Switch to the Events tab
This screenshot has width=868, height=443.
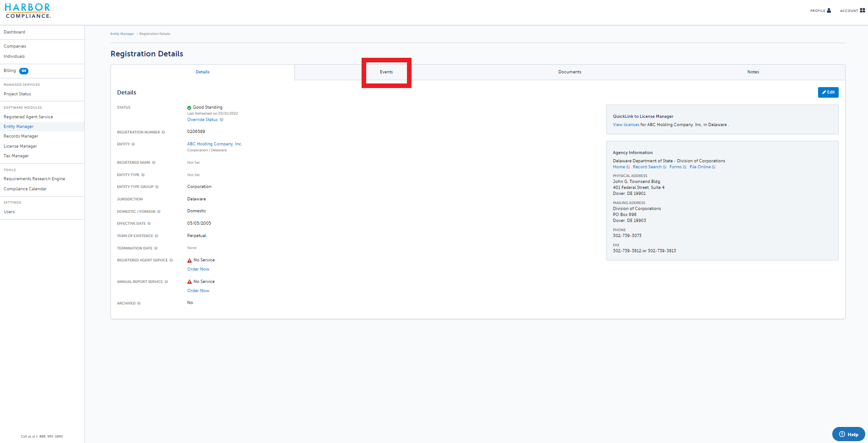(x=386, y=72)
